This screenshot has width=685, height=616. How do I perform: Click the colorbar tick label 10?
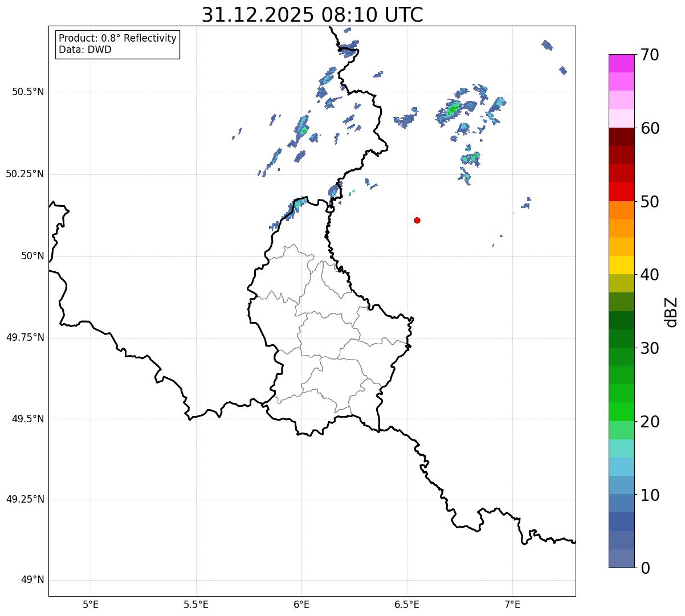pos(649,495)
